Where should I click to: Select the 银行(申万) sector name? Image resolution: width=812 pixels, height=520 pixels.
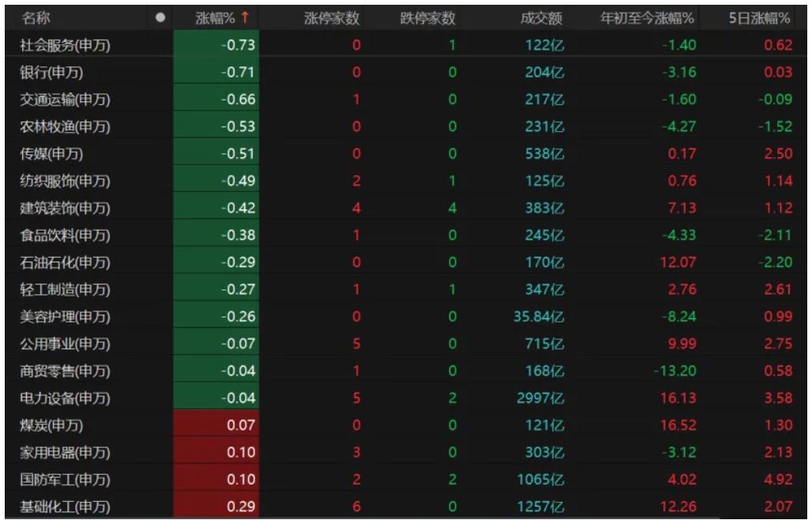pos(51,73)
